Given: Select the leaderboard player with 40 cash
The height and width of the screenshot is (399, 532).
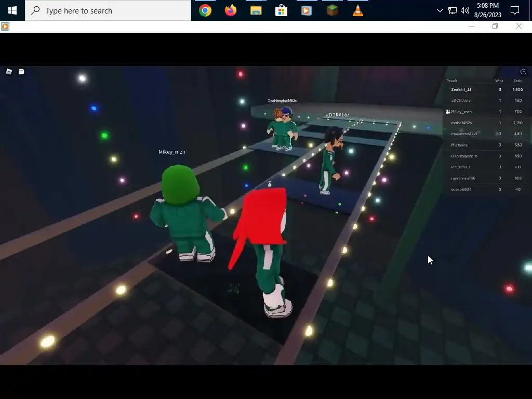Looking at the screenshot, I should pyautogui.click(x=486, y=189).
